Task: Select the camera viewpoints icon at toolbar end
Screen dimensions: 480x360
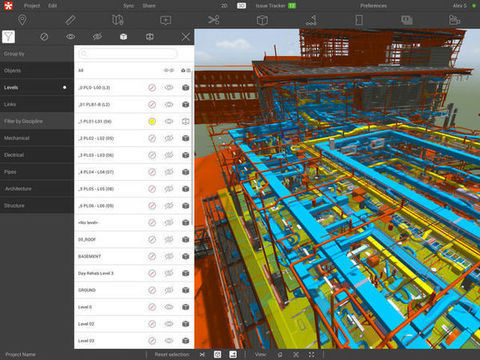Action: pos(454,20)
